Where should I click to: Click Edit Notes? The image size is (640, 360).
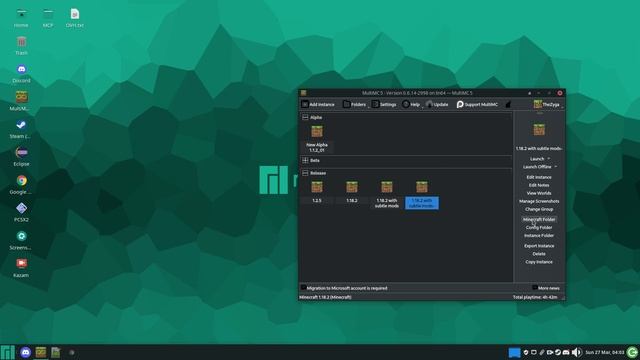[539, 185]
